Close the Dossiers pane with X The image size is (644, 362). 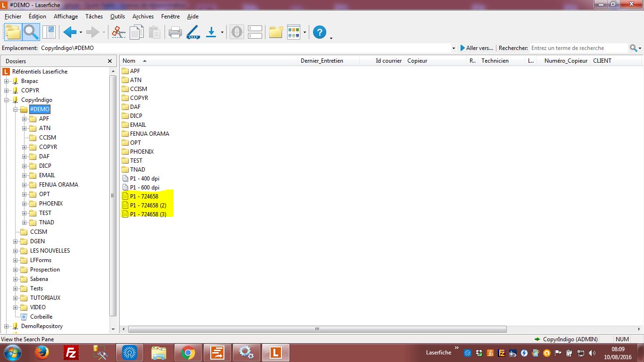point(110,61)
